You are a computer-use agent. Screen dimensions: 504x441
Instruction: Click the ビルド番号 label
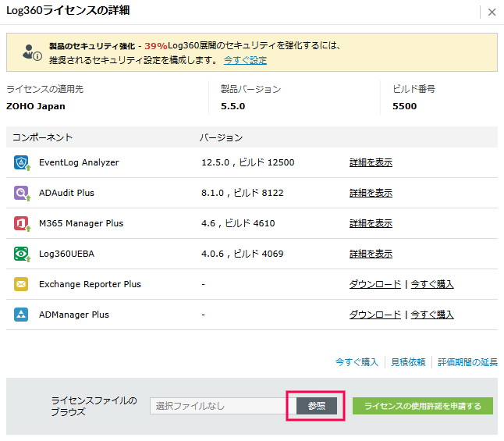pyautogui.click(x=413, y=89)
